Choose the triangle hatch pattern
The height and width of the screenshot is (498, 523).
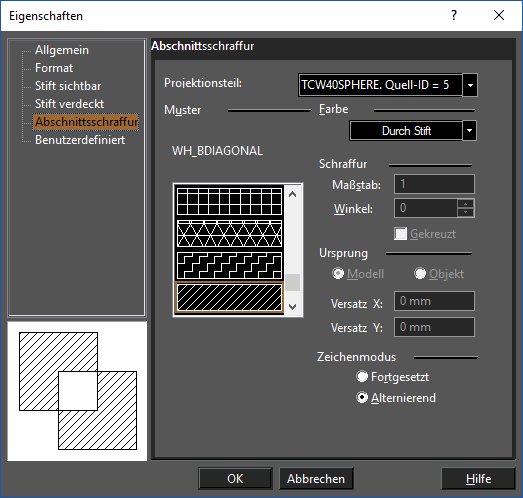(x=229, y=233)
